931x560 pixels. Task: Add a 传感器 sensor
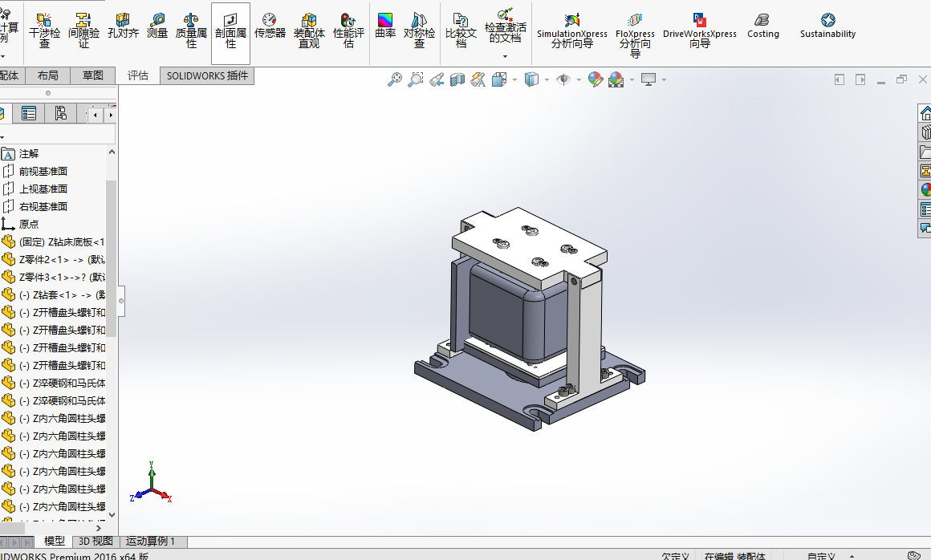click(x=270, y=26)
